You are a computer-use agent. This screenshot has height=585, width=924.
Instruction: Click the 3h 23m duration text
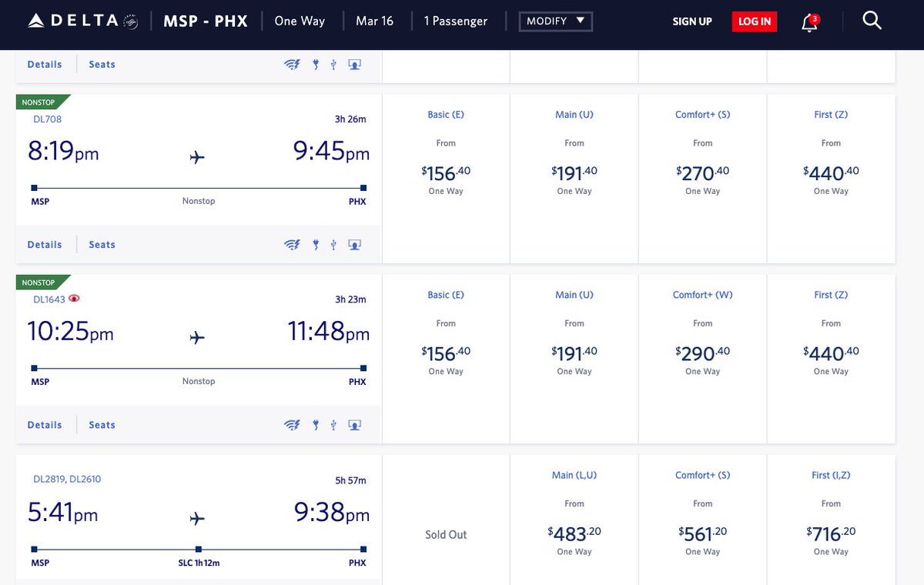(351, 299)
